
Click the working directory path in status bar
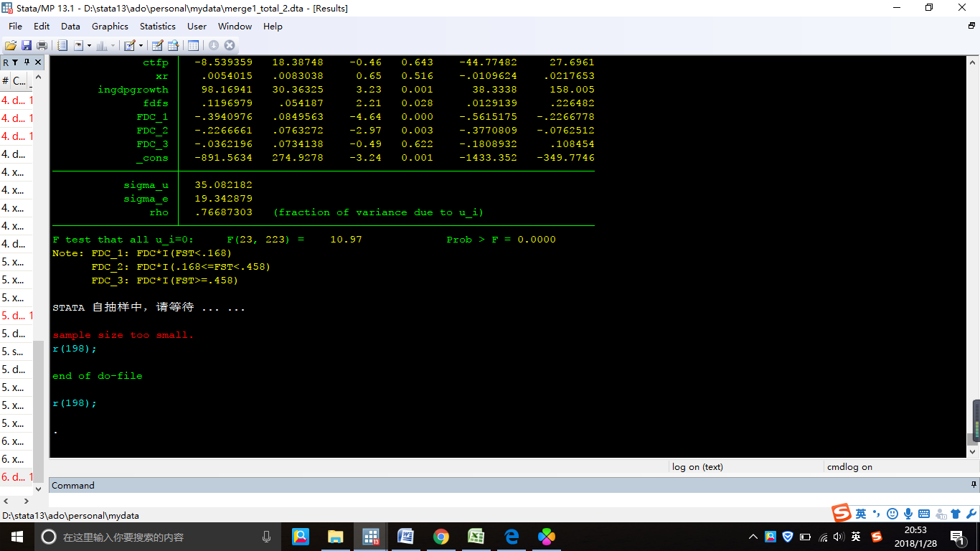click(x=70, y=515)
